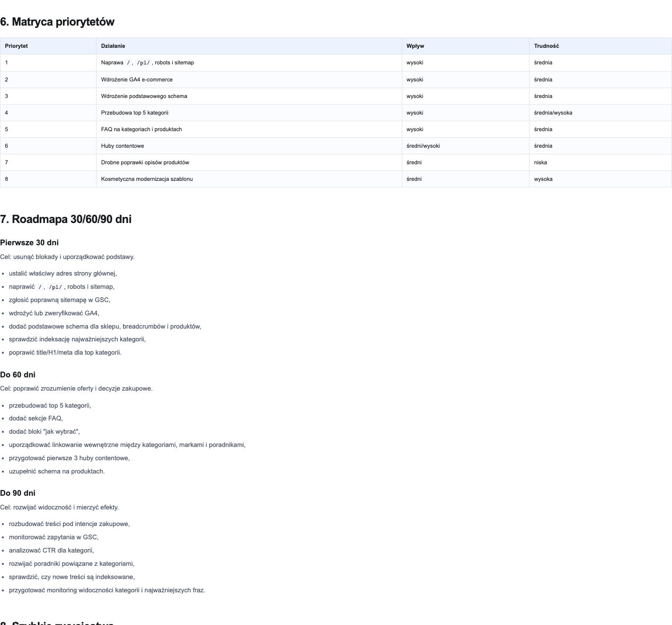Click the 'niska' difficulty cell
The image size is (672, 625).
tap(601, 162)
